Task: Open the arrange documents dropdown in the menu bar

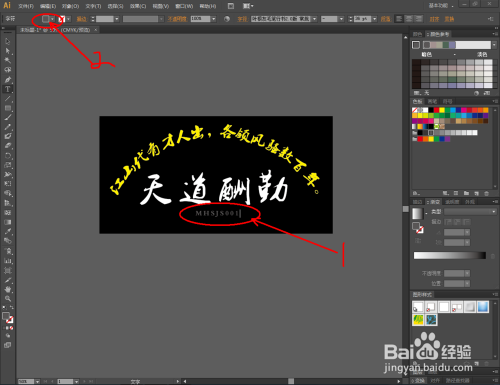Action: (248, 6)
